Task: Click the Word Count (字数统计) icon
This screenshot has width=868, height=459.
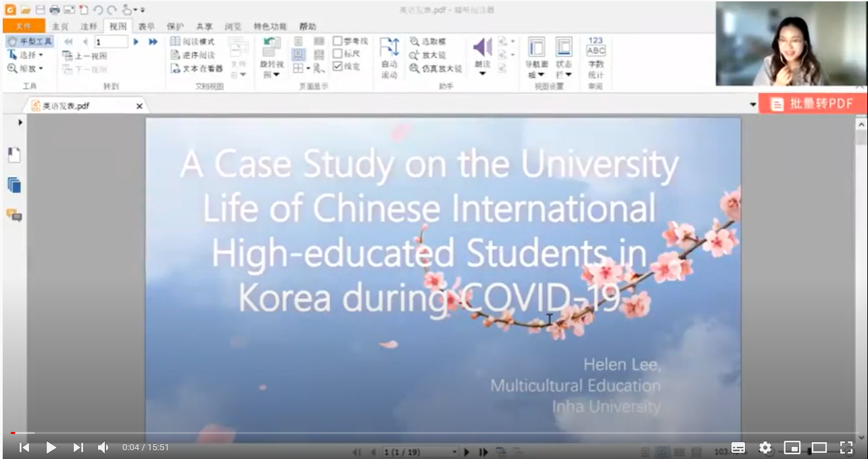Action: click(596, 57)
